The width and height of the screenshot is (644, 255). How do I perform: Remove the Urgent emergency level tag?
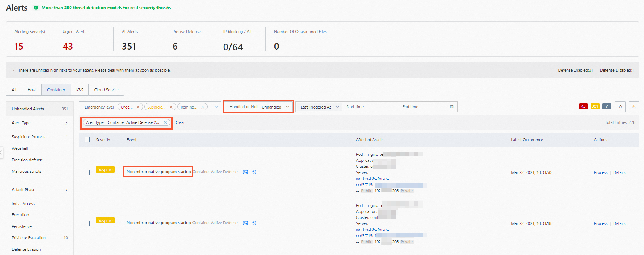coord(138,107)
